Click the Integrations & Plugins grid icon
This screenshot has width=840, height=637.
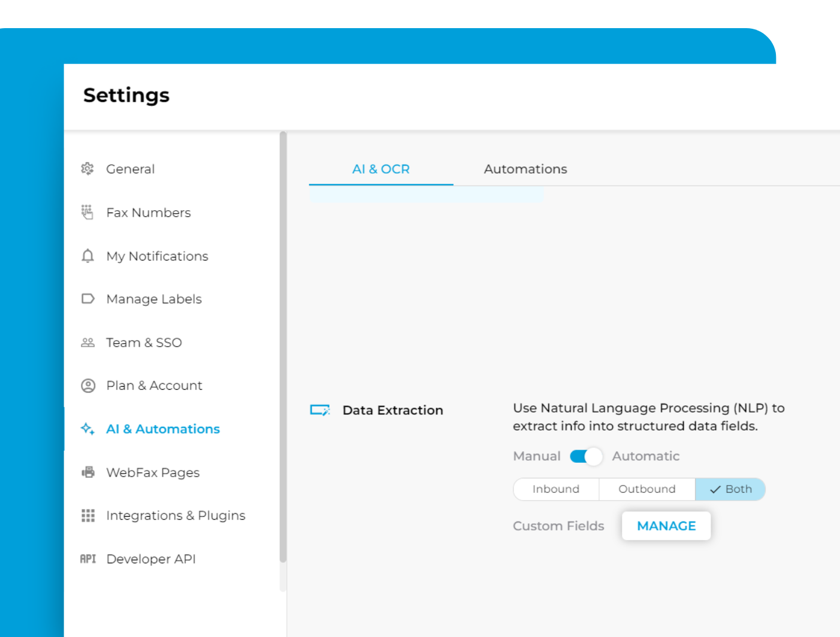click(87, 515)
